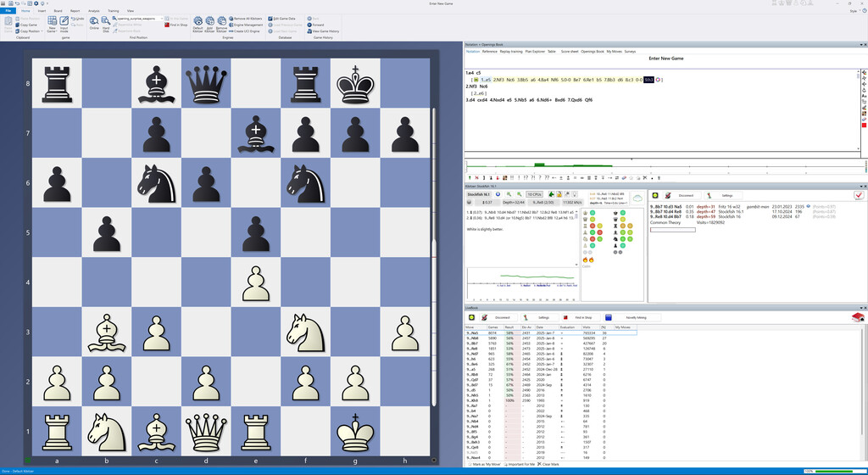The width and height of the screenshot is (868, 475).
Task: Click Disconnect in the LiveBook panel
Action: [503, 317]
